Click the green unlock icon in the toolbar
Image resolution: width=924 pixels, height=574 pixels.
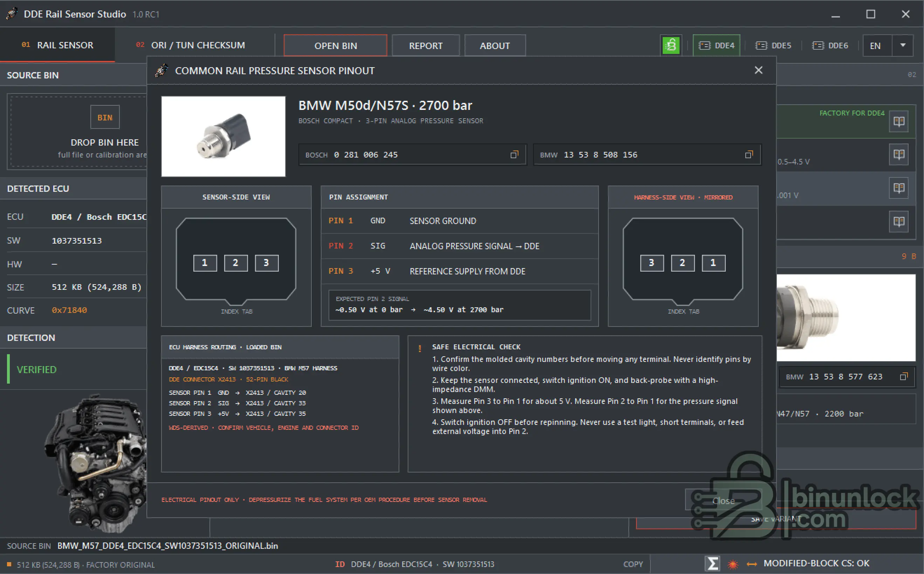point(671,45)
